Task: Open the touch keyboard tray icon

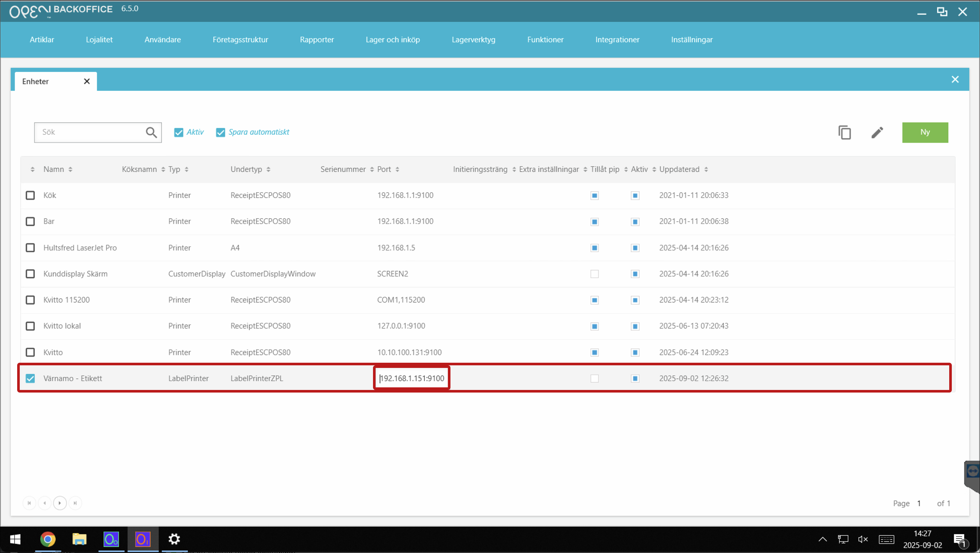Action: click(886, 539)
